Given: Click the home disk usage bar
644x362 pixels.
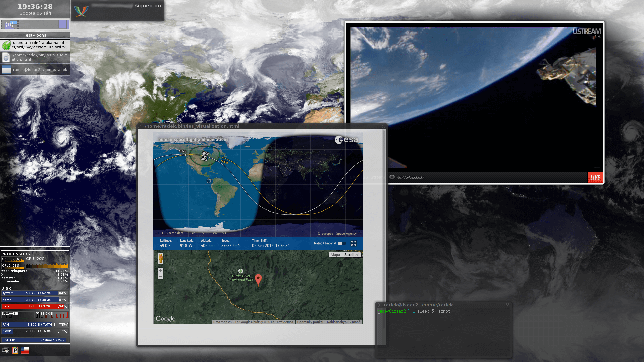Looking at the screenshot, I should [35, 300].
